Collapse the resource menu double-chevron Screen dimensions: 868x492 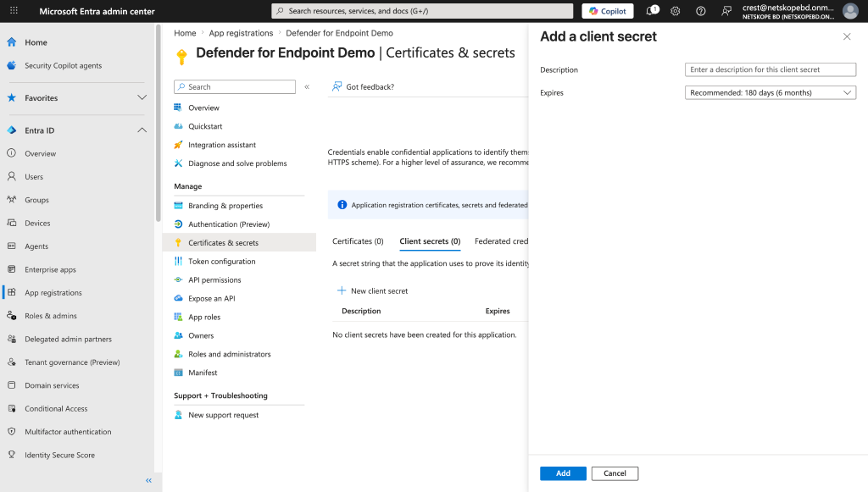(x=307, y=86)
